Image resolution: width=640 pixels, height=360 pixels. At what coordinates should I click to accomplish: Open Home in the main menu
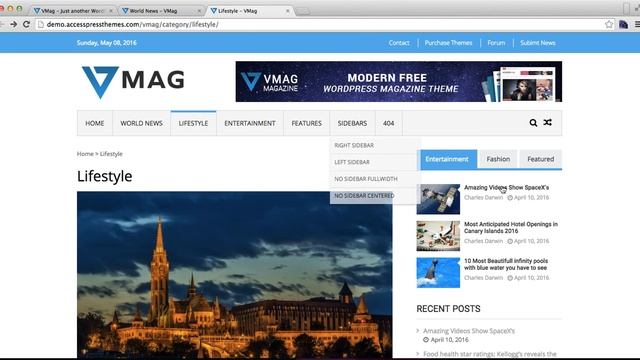pyautogui.click(x=95, y=123)
